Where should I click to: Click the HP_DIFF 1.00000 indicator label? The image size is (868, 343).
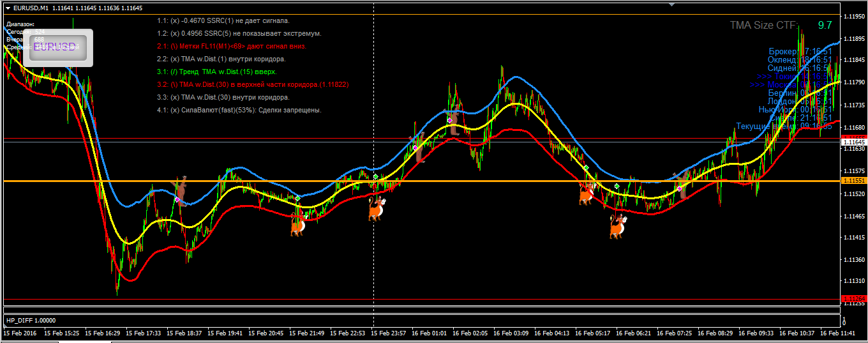[x=31, y=321]
